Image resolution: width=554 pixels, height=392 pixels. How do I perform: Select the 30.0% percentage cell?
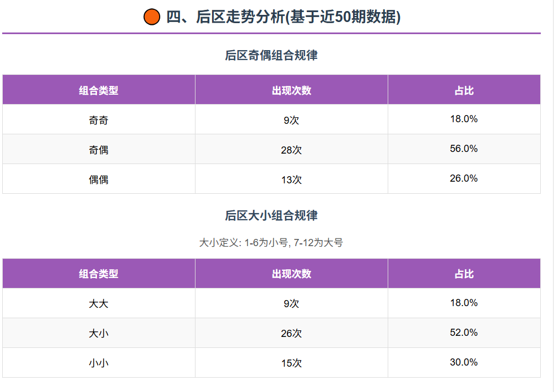[x=464, y=362]
